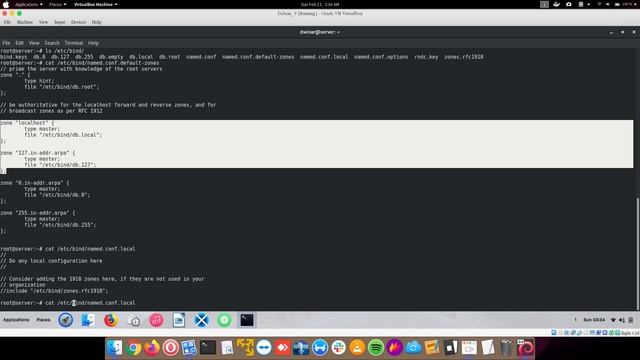The width and height of the screenshot is (640, 360).
Task: Open the Finder-style file manager in guest panel
Action: [x=88, y=320]
